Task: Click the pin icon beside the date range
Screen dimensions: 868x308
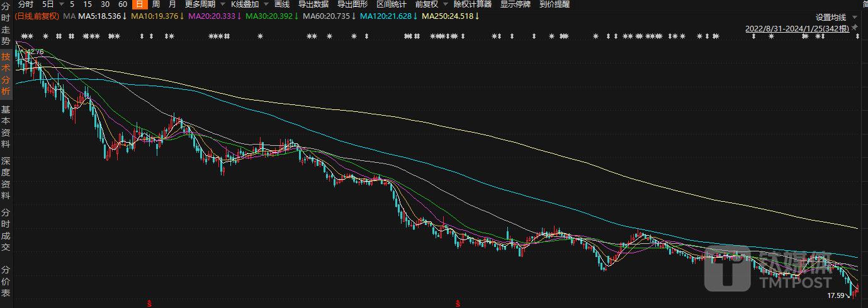Action: pyautogui.click(x=855, y=29)
